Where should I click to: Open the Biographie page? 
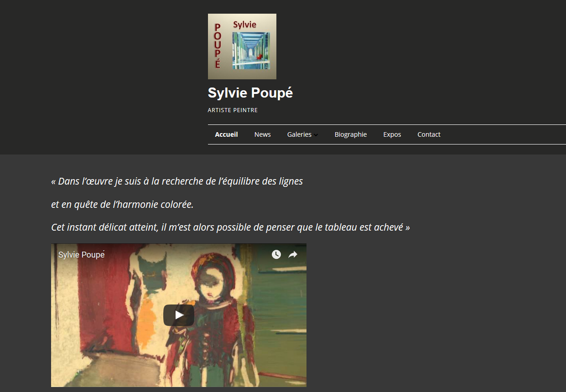pos(351,134)
